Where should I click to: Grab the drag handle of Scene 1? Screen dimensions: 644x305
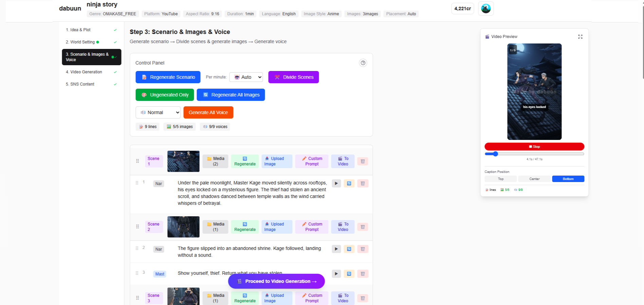point(137,161)
